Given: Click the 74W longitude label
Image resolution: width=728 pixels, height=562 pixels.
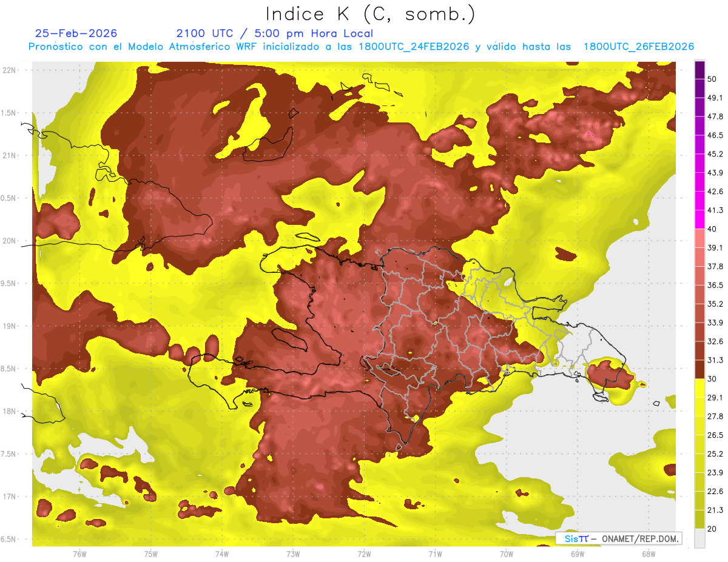Looking at the screenshot, I should click(222, 554).
